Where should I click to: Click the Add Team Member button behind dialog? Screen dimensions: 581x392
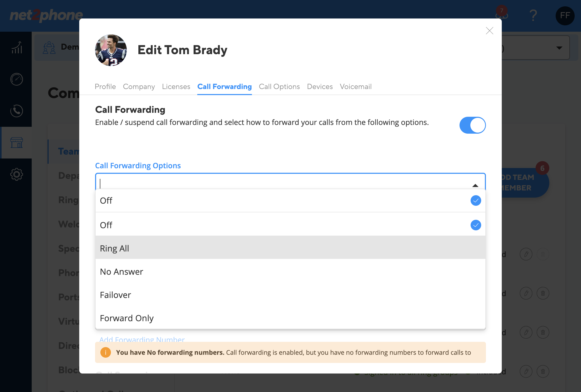(525, 183)
